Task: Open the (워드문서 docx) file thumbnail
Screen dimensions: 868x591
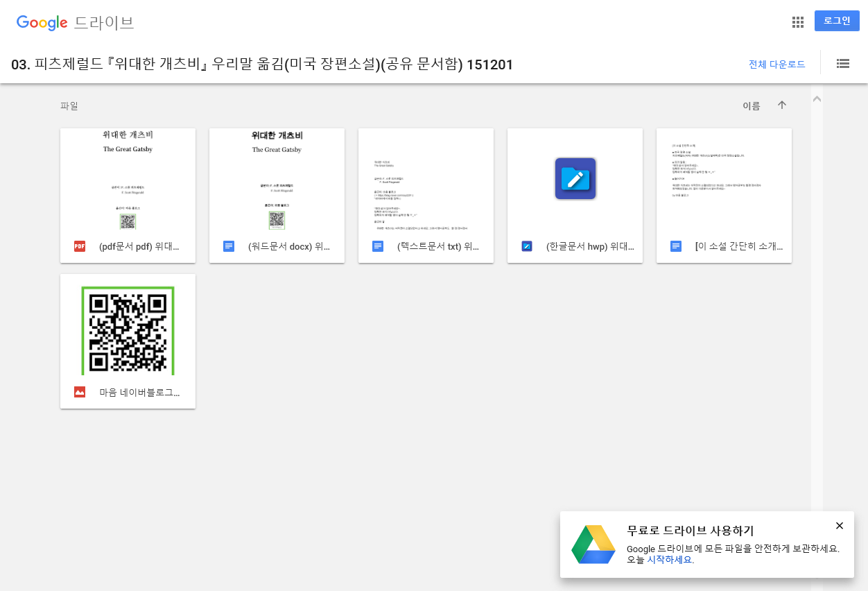Action: coord(277,179)
